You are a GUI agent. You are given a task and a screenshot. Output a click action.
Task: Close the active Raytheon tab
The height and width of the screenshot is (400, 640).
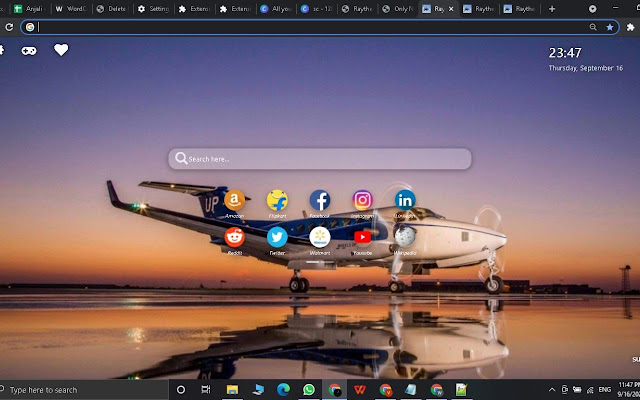click(x=451, y=9)
